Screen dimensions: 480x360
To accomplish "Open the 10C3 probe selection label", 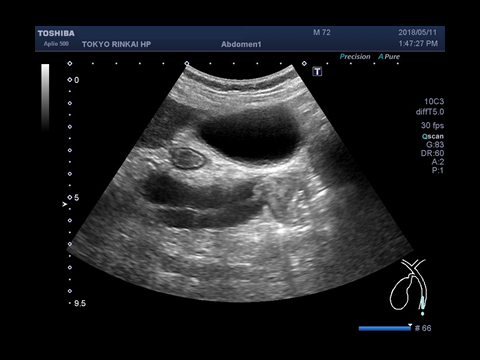I will [434, 101].
